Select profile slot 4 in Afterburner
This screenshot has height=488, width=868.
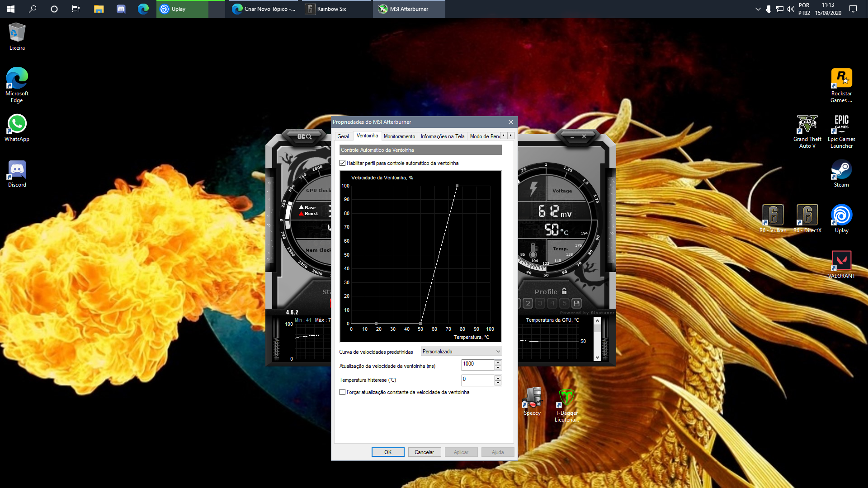tap(552, 303)
